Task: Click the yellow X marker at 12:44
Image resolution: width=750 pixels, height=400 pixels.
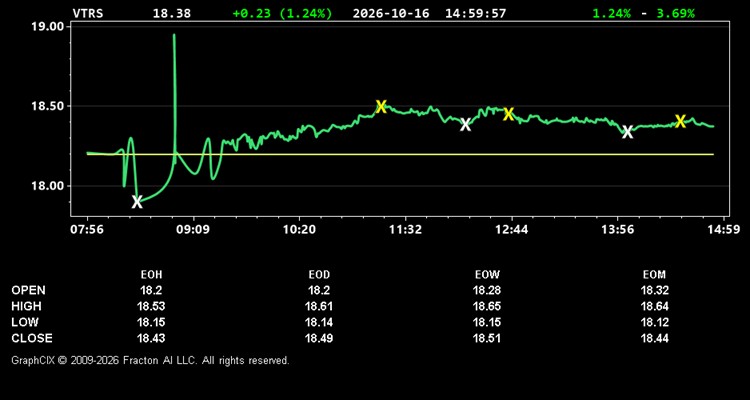Action: point(508,114)
